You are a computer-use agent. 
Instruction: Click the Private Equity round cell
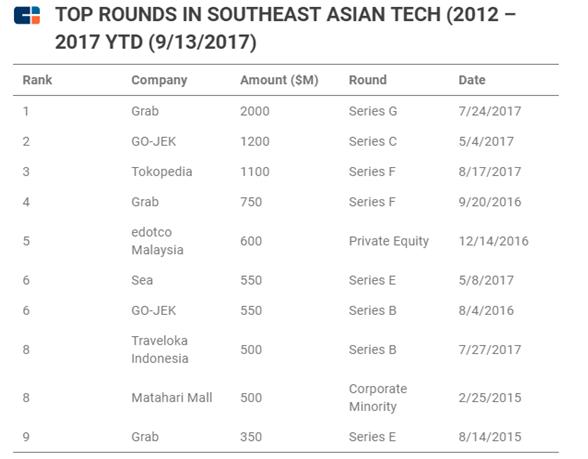click(x=388, y=241)
